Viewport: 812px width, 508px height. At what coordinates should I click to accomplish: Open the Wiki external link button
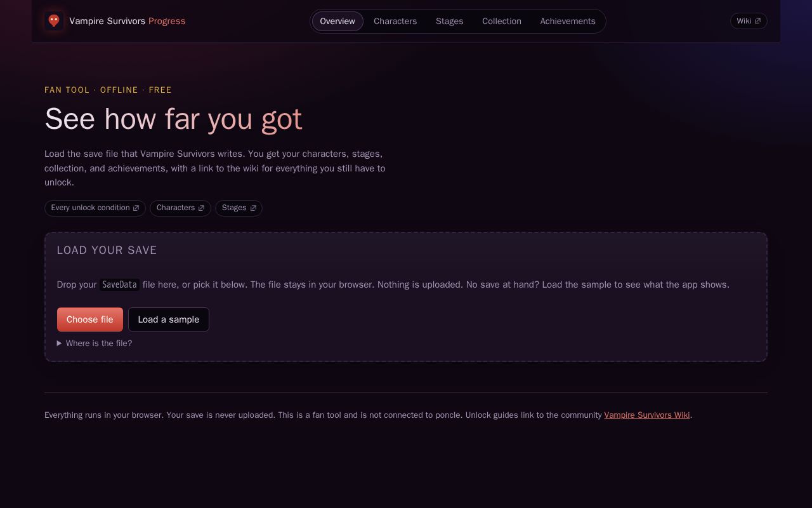tap(749, 21)
